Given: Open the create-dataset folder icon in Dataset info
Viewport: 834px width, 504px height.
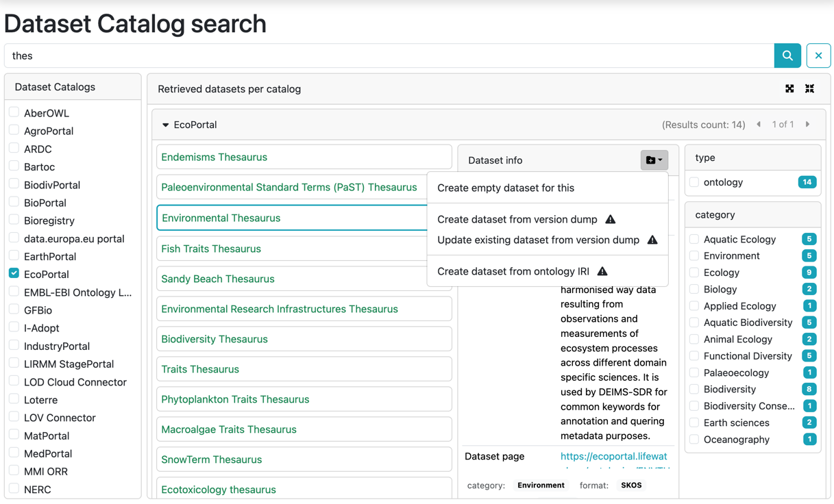Looking at the screenshot, I should point(650,160).
